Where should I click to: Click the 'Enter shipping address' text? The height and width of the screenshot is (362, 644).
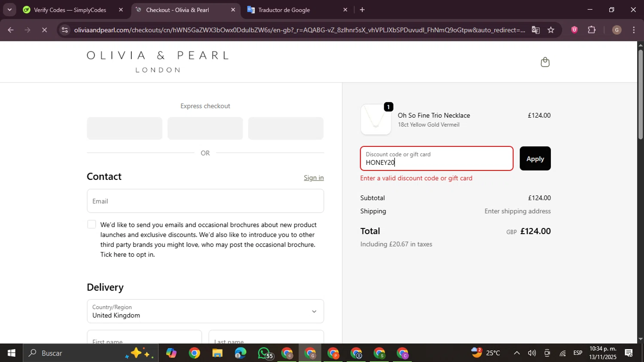(x=517, y=211)
